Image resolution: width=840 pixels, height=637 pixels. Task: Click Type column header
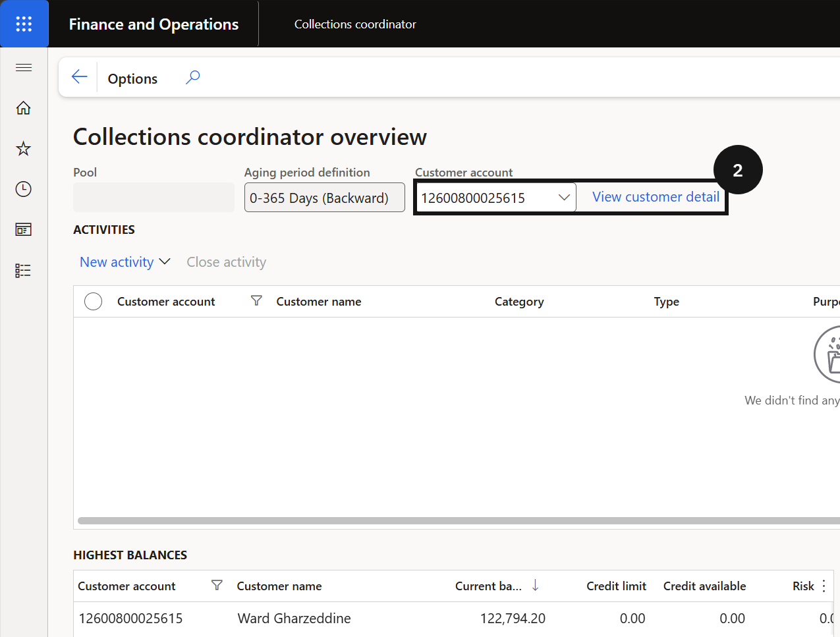667,302
